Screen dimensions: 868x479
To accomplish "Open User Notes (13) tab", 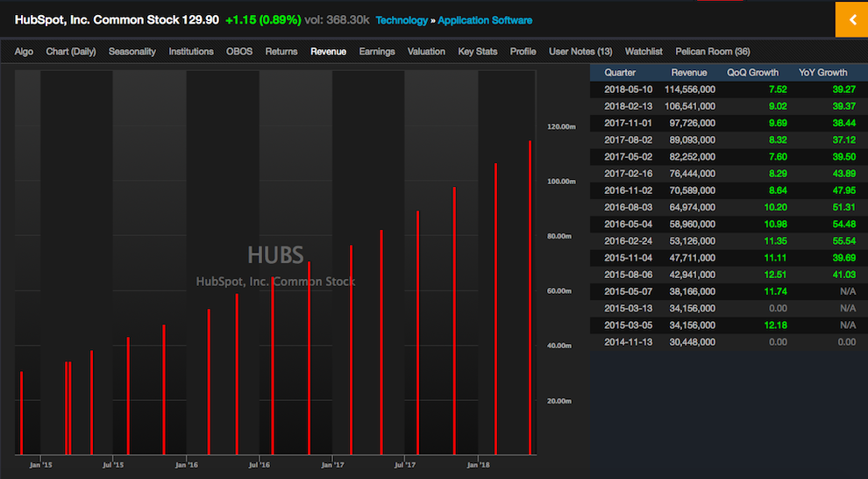I will [x=580, y=52].
